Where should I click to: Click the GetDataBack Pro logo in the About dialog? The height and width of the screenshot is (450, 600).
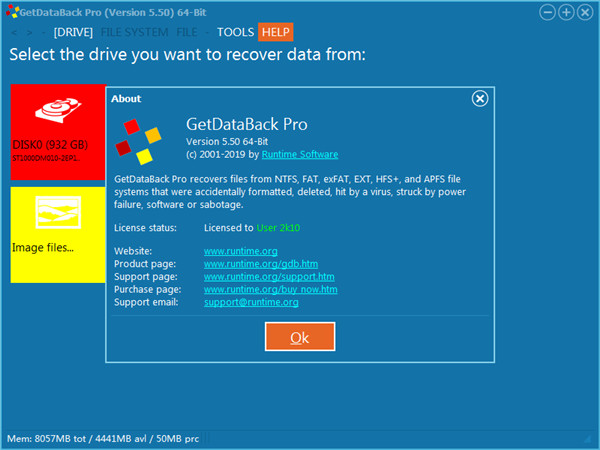[x=139, y=142]
